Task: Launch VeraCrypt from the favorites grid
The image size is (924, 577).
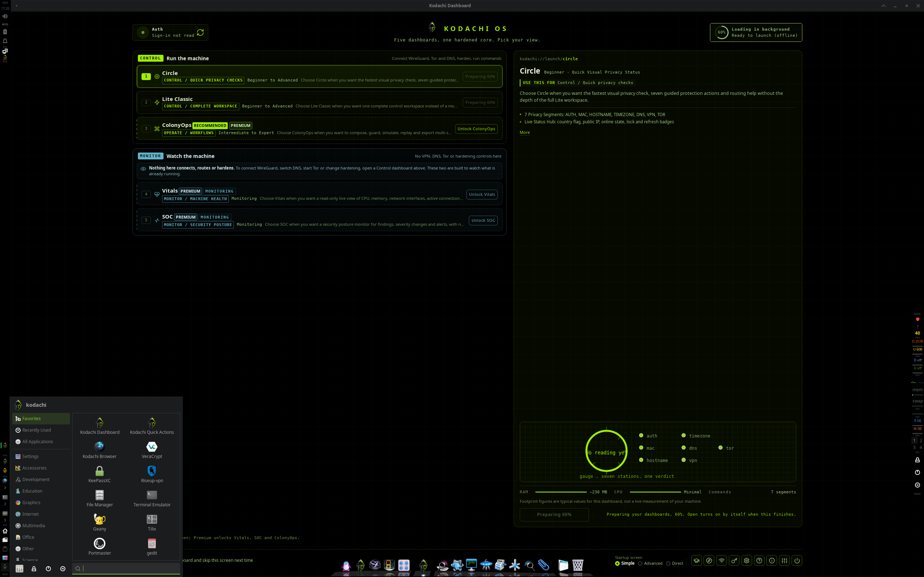Action: (152, 450)
